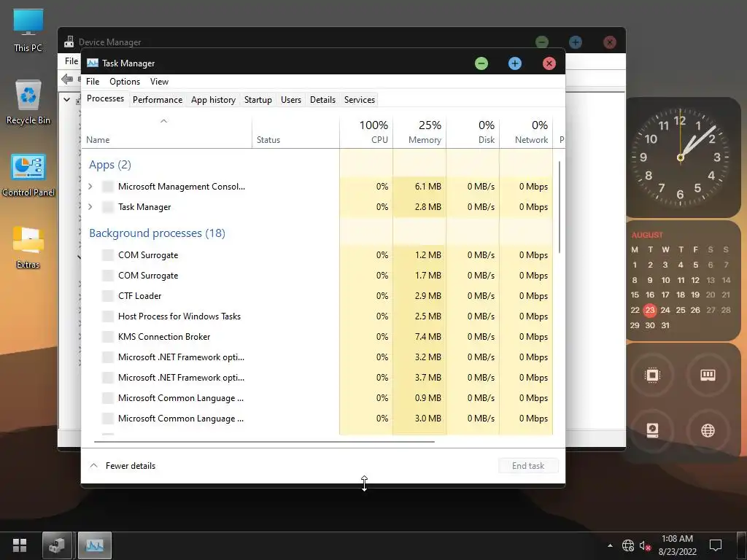The height and width of the screenshot is (560, 747).
Task: Click icon beside Microsoft Management Console row
Action: [x=108, y=187]
